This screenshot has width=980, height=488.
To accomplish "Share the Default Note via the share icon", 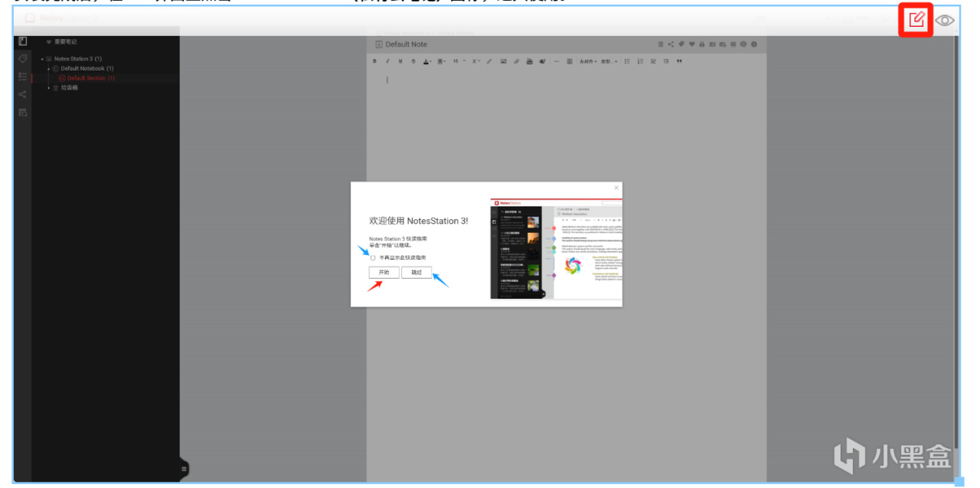I will pyautogui.click(x=671, y=44).
